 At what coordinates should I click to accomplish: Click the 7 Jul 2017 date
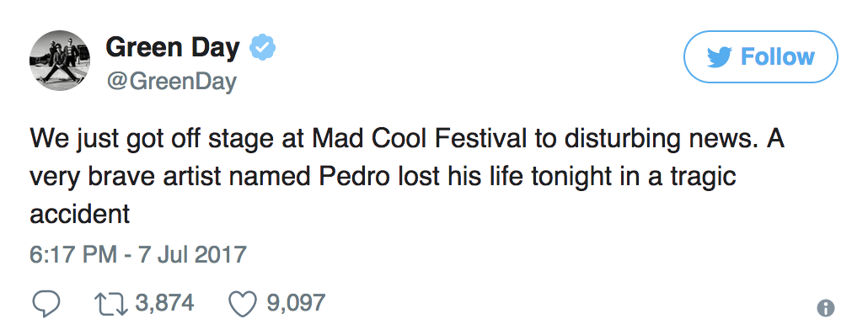tap(191, 255)
